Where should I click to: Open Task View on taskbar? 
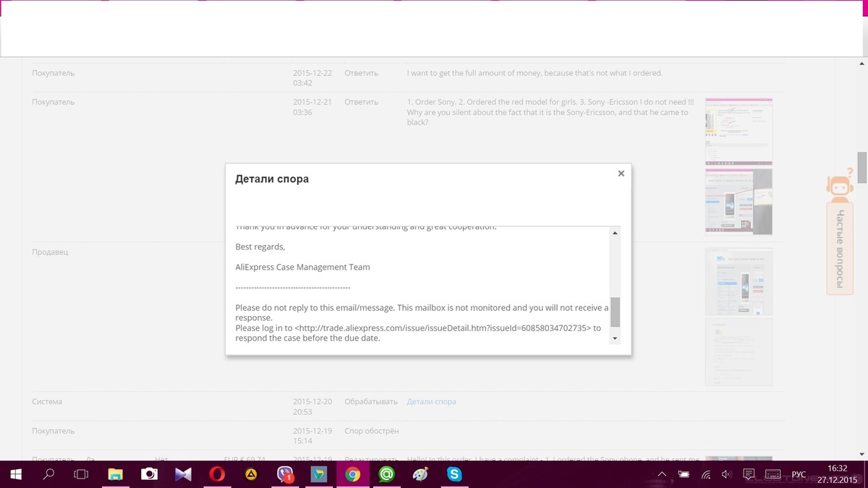tap(82, 474)
